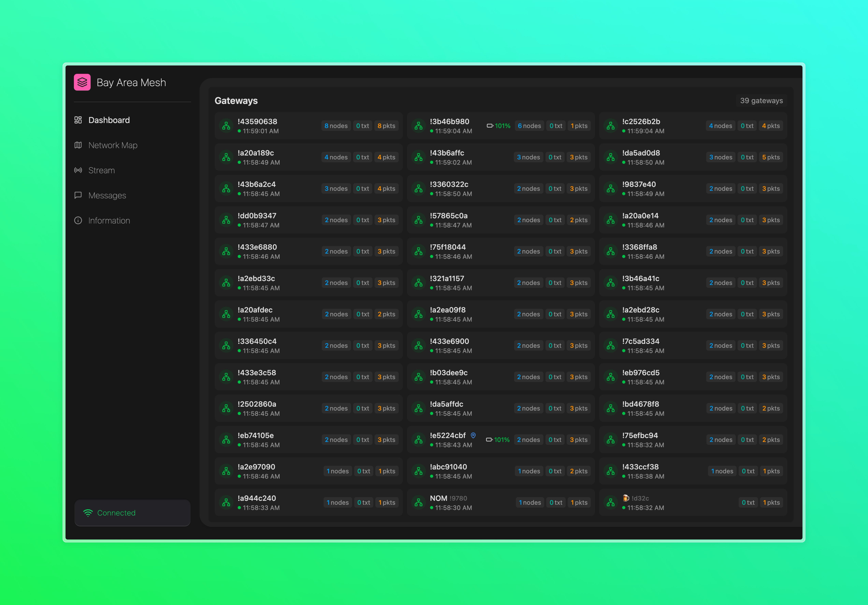868x605 pixels.
Task: Click the battery icon on gateway !3b46b980
Action: point(491,126)
